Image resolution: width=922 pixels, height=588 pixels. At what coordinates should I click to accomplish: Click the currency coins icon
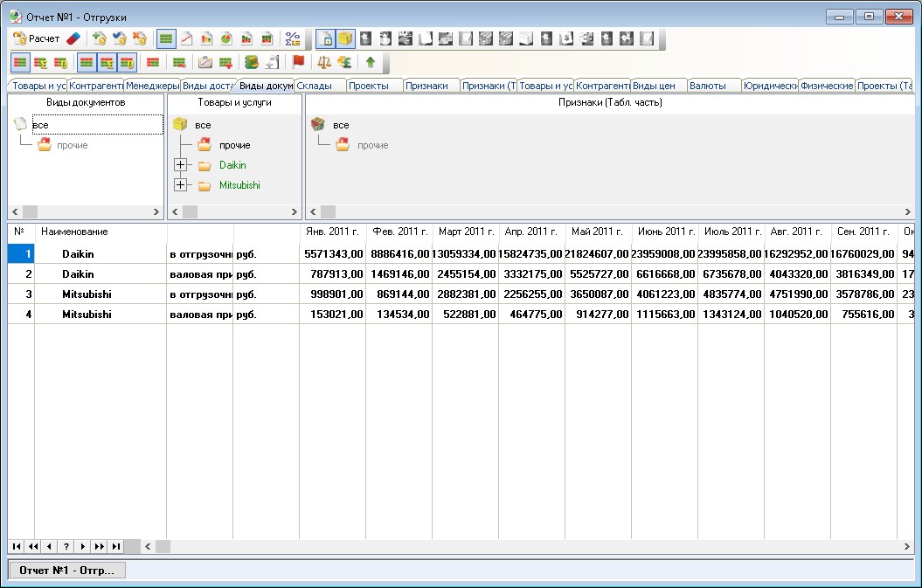point(344,62)
